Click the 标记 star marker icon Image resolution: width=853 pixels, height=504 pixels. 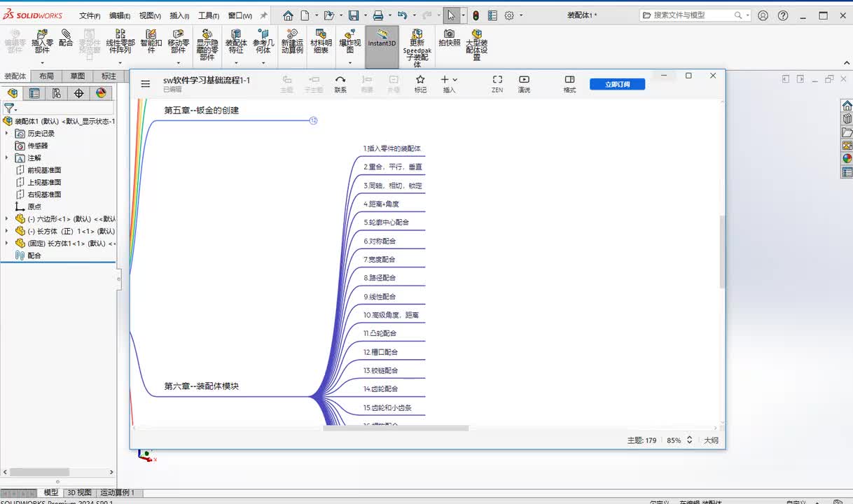pyautogui.click(x=420, y=84)
